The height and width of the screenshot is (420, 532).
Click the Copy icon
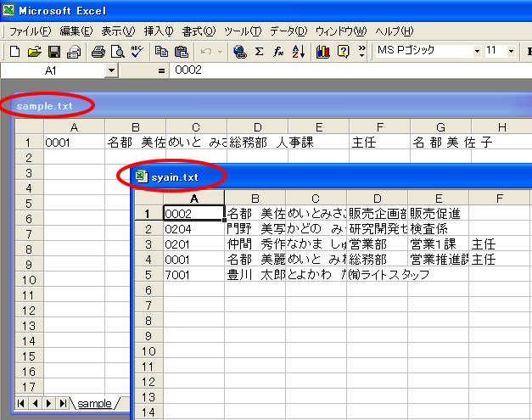point(161,52)
